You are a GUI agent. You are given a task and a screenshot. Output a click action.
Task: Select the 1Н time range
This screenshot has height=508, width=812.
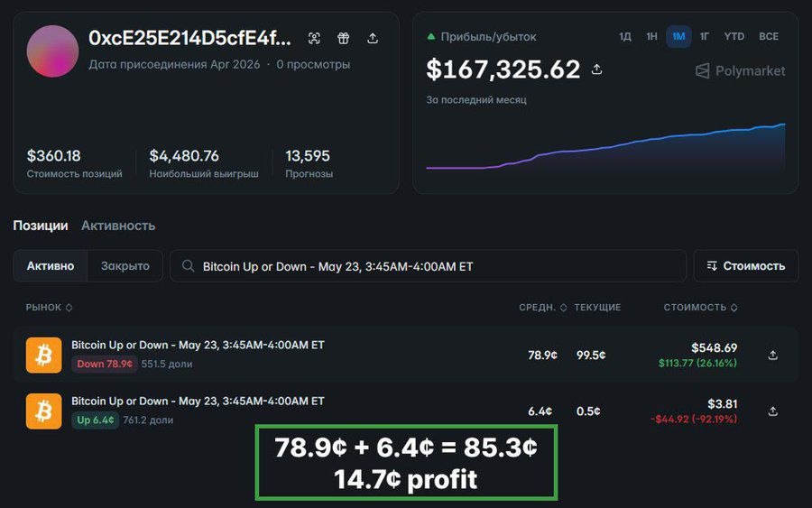pos(651,37)
